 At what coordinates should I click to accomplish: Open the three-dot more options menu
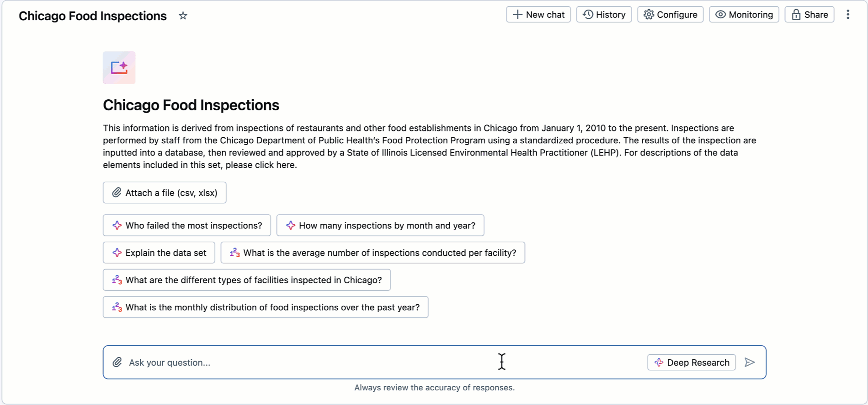click(x=848, y=15)
